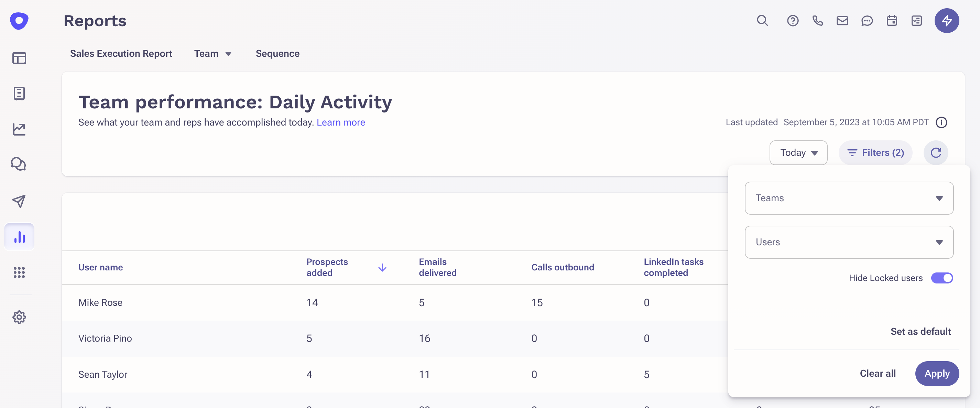Open the calendar icon in header
Image resolution: width=980 pixels, height=408 pixels.
[x=891, y=21]
